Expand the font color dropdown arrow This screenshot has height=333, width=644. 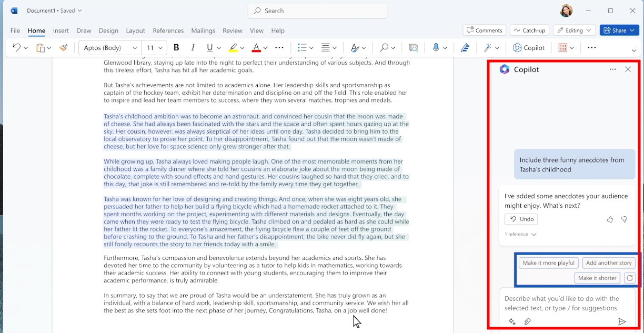265,48
